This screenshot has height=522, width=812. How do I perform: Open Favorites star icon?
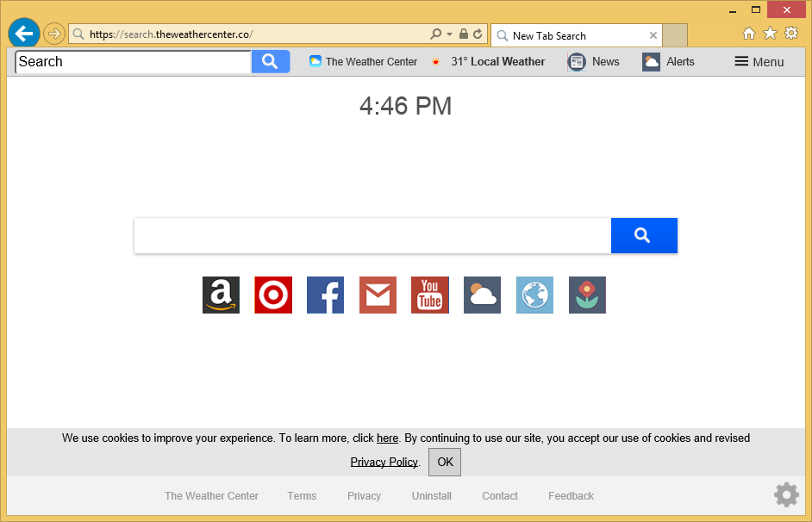pos(770,33)
